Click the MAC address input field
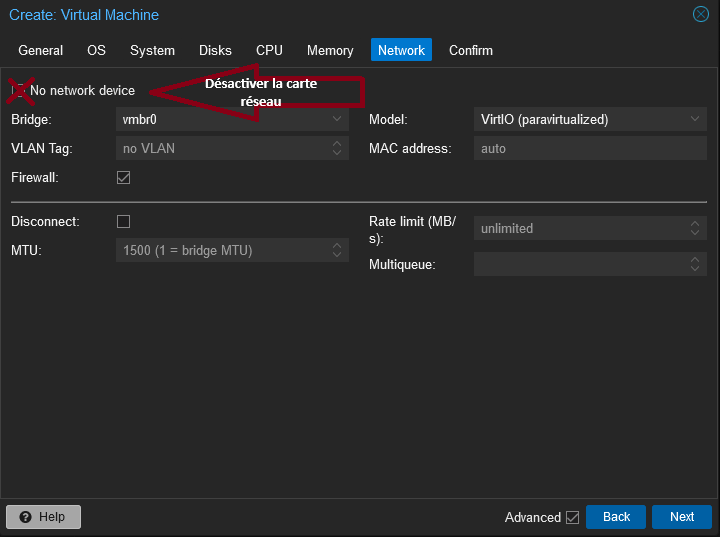This screenshot has width=720, height=537. [x=590, y=148]
